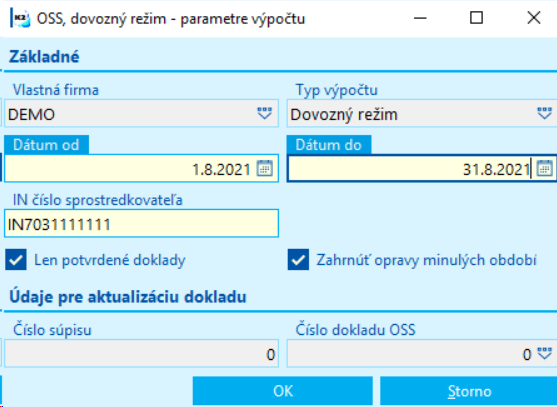557x407 pixels.
Task: Open calendar picker for Dátum od
Action: click(x=265, y=168)
